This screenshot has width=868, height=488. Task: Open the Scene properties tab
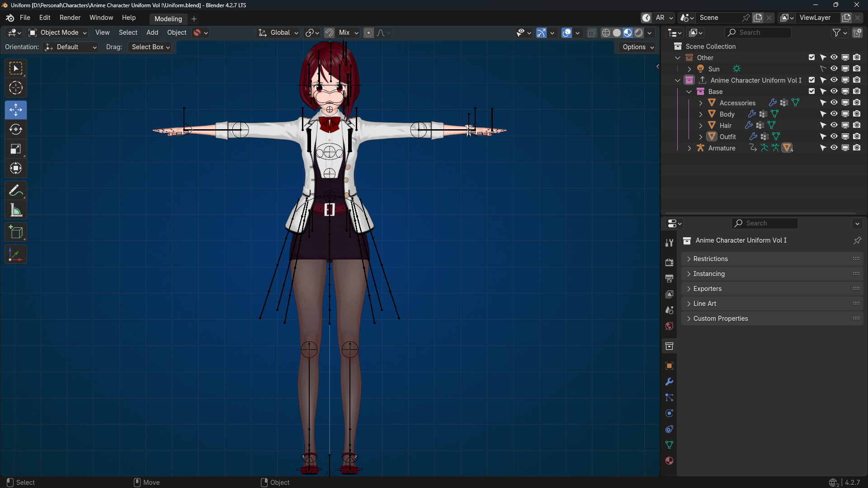pyautogui.click(x=670, y=310)
